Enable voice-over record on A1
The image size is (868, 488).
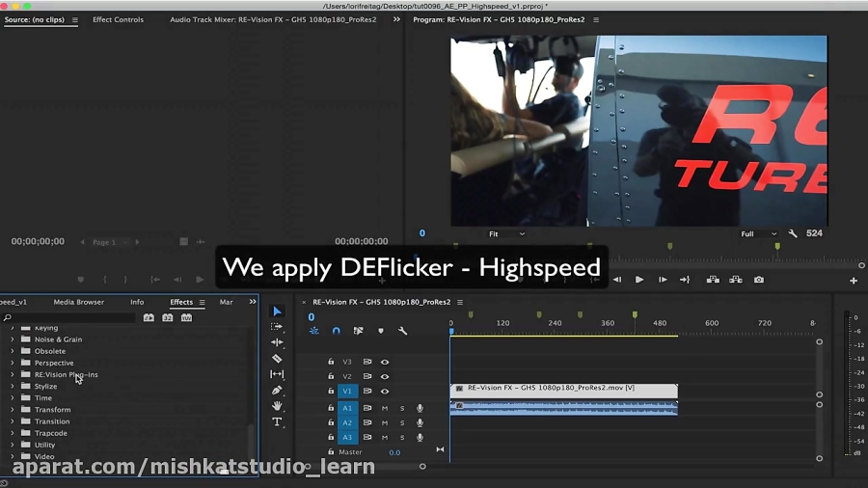pyautogui.click(x=420, y=408)
